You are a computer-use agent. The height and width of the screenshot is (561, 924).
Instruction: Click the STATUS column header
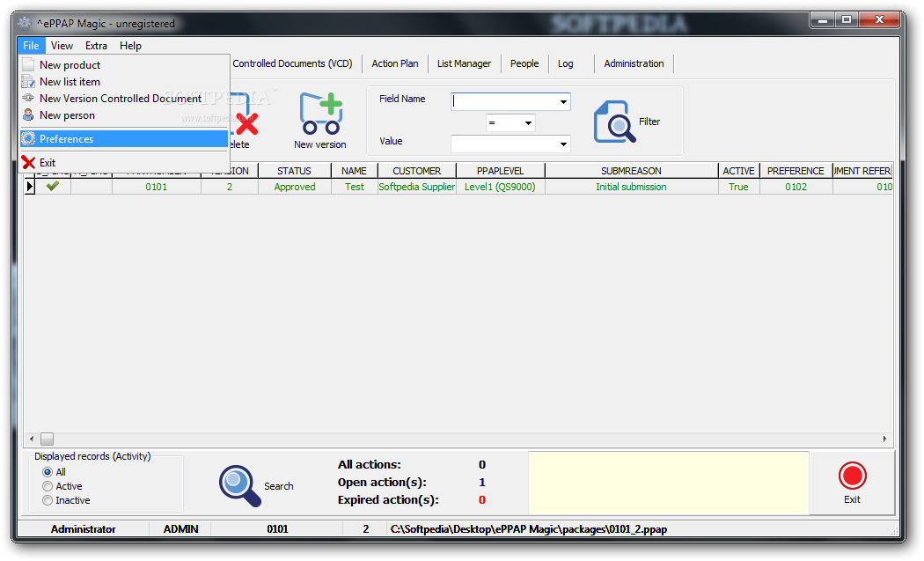tap(294, 171)
